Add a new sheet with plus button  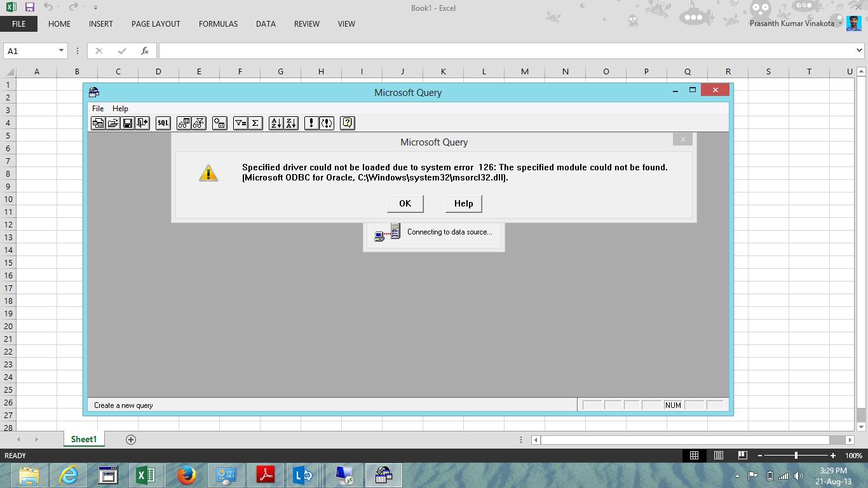131,439
